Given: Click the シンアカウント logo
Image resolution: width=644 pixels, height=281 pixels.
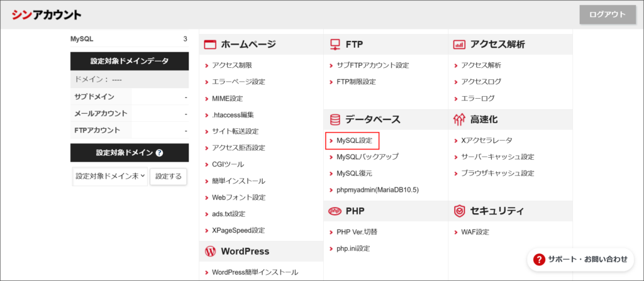Looking at the screenshot, I should [x=47, y=15].
